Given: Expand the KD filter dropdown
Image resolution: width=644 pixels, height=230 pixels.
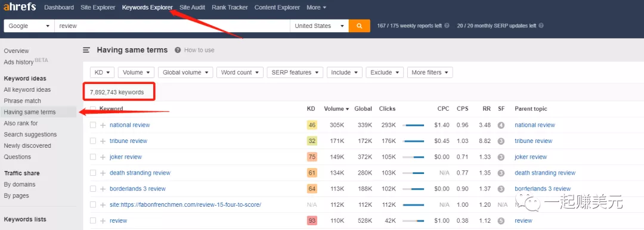Looking at the screenshot, I should (x=103, y=72).
